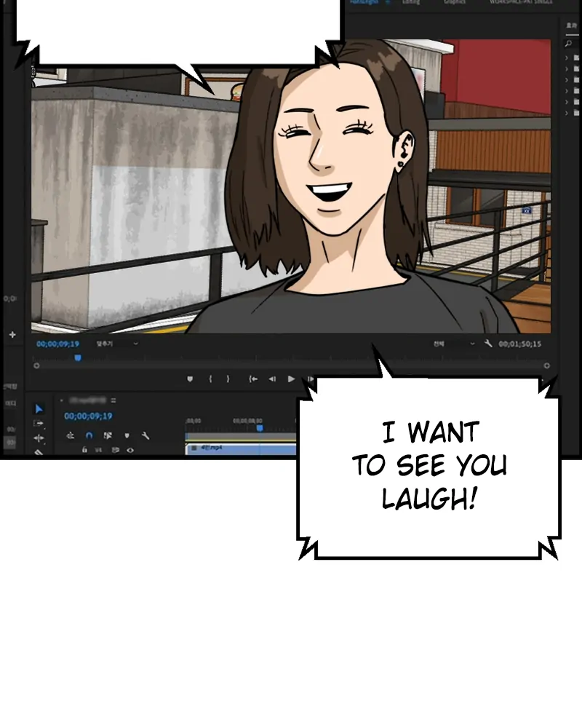
Task: Click the Step Back one frame button
Action: click(272, 379)
